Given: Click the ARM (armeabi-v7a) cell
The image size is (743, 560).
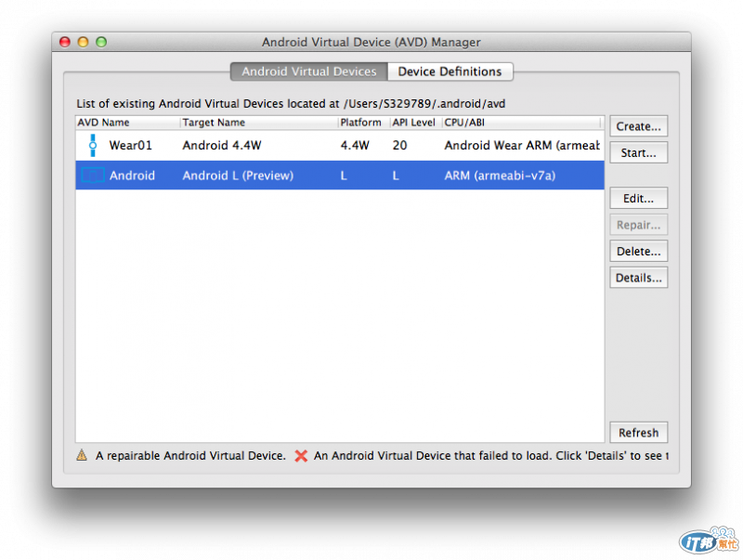Looking at the screenshot, I should coord(500,176).
